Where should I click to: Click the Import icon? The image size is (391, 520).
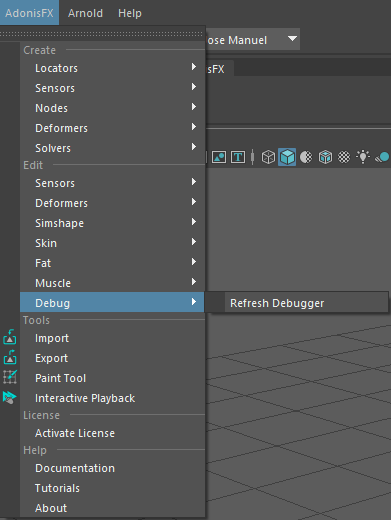tap(10, 337)
